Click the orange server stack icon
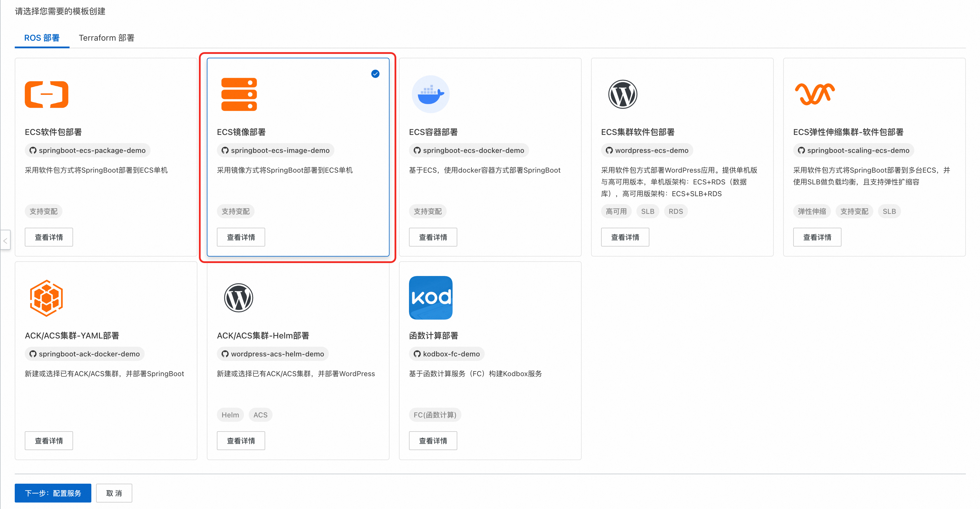This screenshot has height=509, width=980. (239, 94)
